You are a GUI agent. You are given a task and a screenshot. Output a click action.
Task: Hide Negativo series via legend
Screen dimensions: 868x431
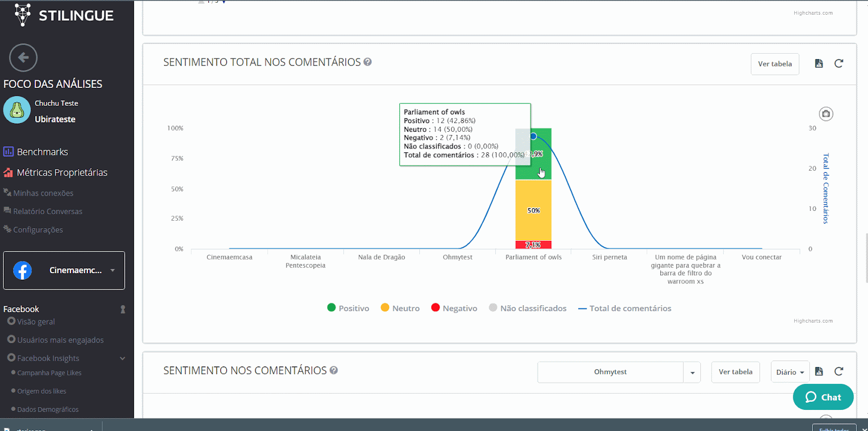coord(454,308)
